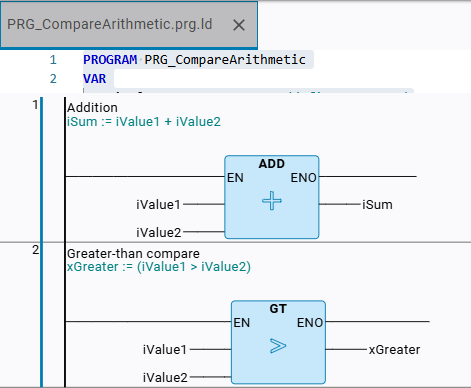Select rung number 1 in ladder margin

tap(35, 105)
